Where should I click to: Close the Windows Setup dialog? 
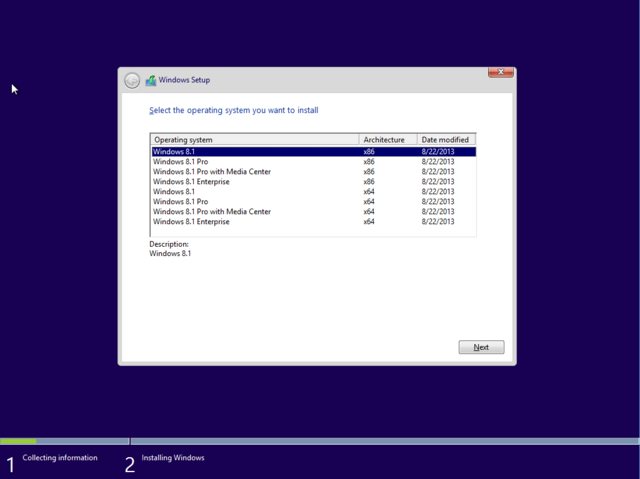pyautogui.click(x=501, y=73)
